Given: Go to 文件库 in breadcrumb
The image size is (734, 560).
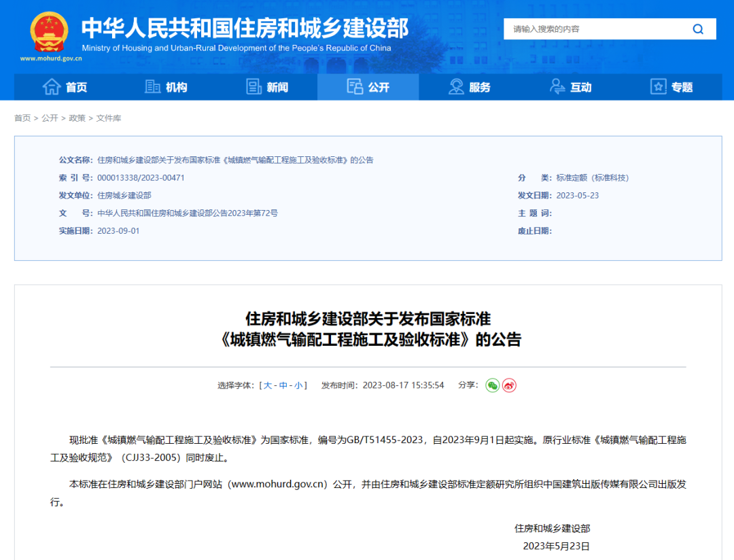Looking at the screenshot, I should point(109,118).
